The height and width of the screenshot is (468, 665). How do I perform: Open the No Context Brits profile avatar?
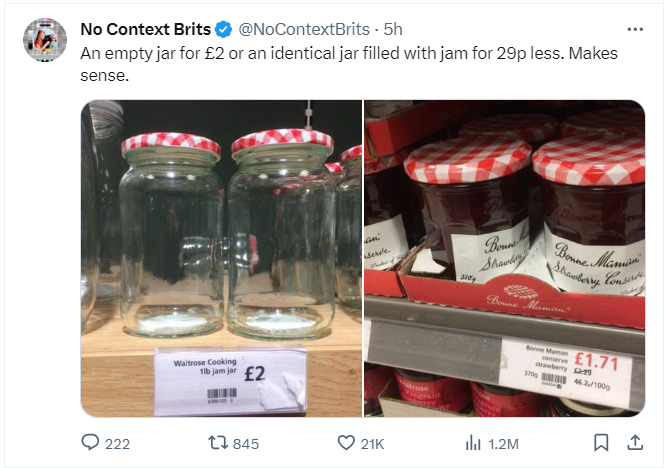45,40
